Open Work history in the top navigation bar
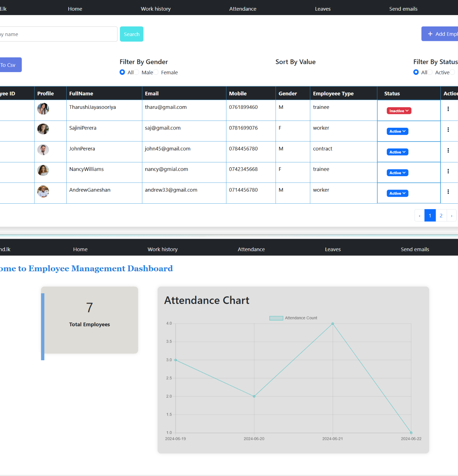458x476 pixels. pos(156,9)
